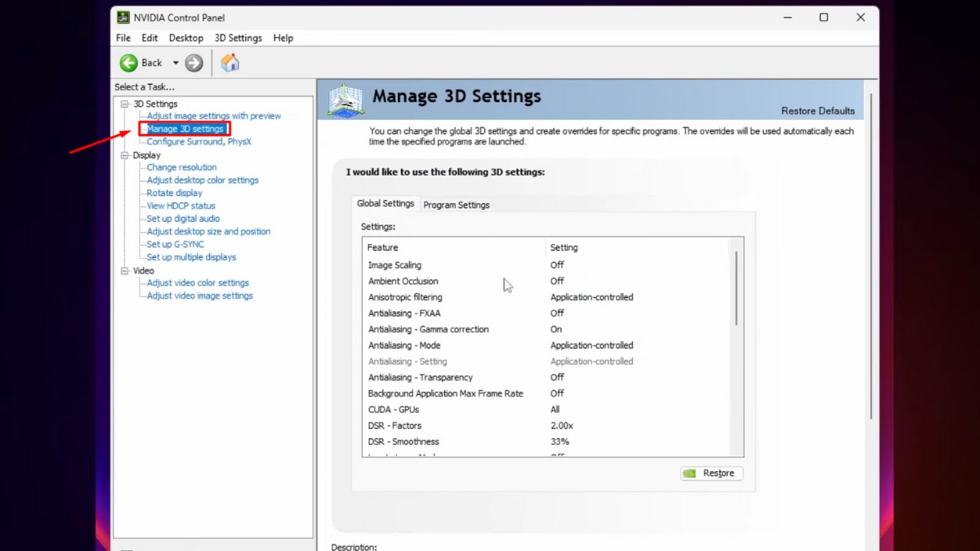The height and width of the screenshot is (551, 980).
Task: Collapse the Display tree node
Action: click(x=125, y=155)
